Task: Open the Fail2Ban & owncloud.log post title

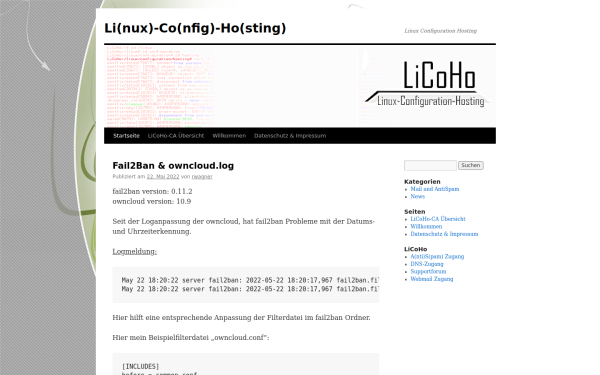Action: (173, 166)
